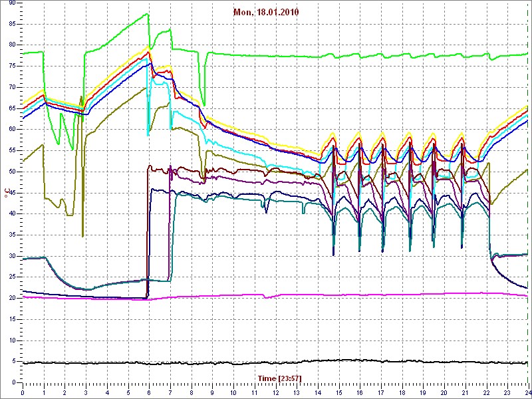Select the 55 label on temperature axis
The height and width of the screenshot is (399, 532).
[x=12, y=150]
